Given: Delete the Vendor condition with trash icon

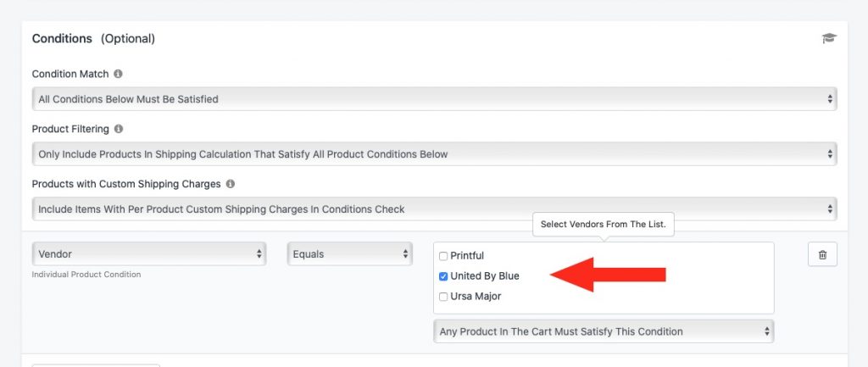Looking at the screenshot, I should (822, 254).
